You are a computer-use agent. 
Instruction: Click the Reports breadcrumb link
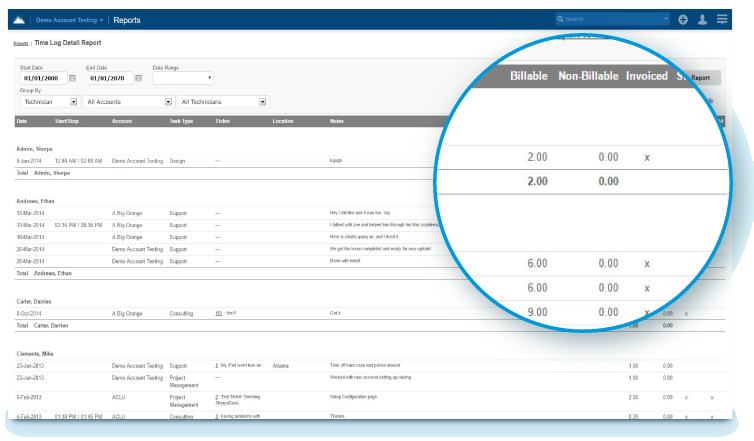20,44
